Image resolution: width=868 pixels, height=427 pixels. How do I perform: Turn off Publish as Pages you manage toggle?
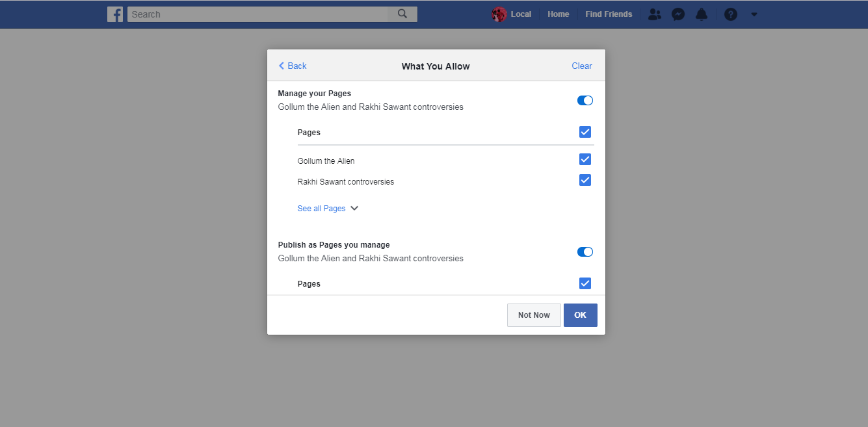[585, 252]
